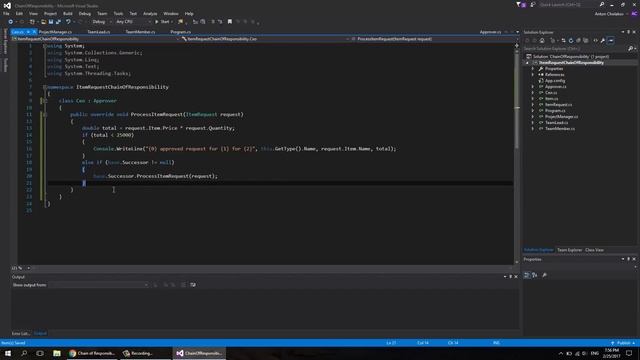Select ItemRequest.cs in Solution Explorer
This screenshot has height=360, width=640.
[558, 104]
